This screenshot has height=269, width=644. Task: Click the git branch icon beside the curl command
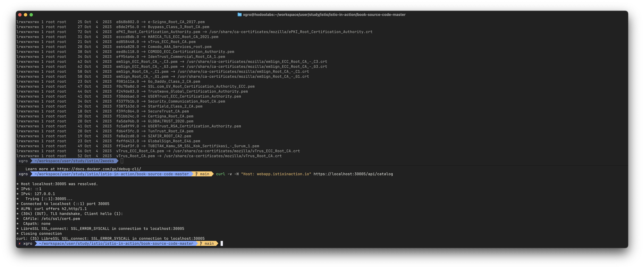pos(197,174)
